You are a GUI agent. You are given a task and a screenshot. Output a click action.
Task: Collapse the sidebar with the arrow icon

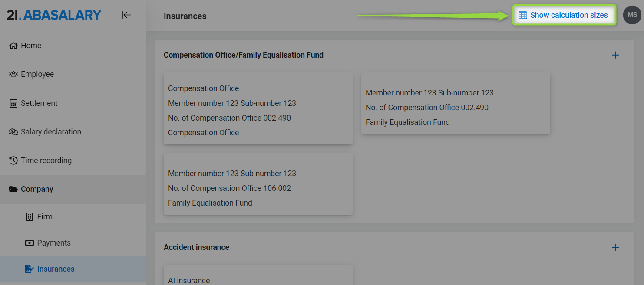126,15
